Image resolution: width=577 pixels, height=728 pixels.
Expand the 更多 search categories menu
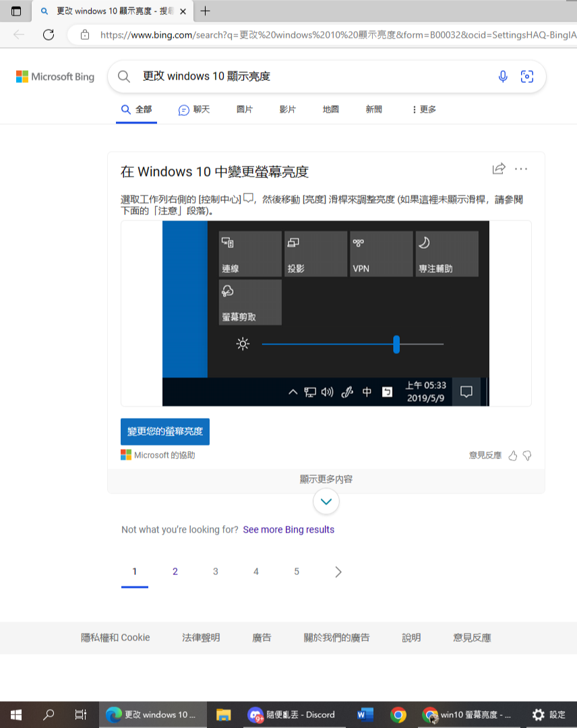point(424,110)
